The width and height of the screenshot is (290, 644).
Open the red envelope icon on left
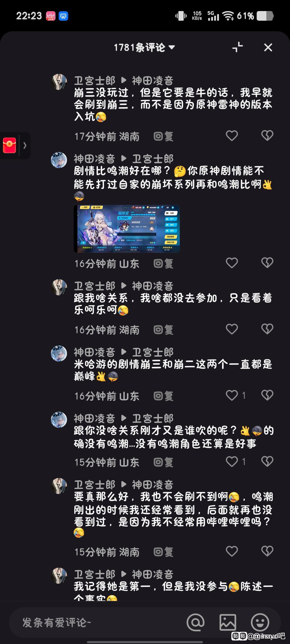(9, 145)
